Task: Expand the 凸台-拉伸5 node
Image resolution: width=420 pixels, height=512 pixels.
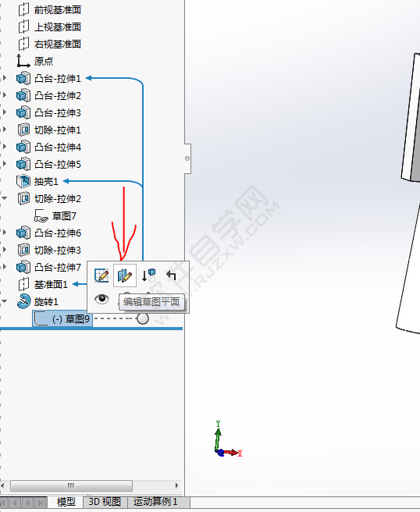Action: 5,164
